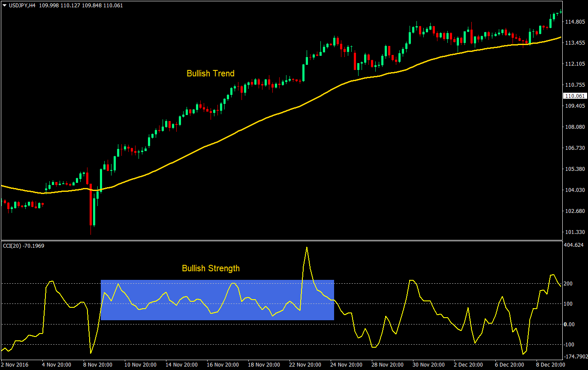Select the Bullish Strength text label
Screen dimensions: 588x370
pyautogui.click(x=210, y=268)
